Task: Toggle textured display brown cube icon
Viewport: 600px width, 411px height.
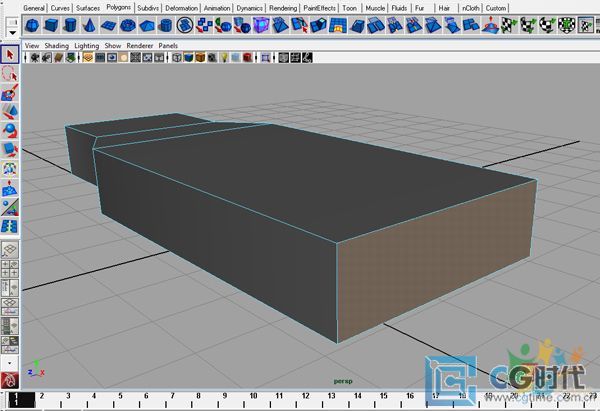Action: tap(200, 58)
